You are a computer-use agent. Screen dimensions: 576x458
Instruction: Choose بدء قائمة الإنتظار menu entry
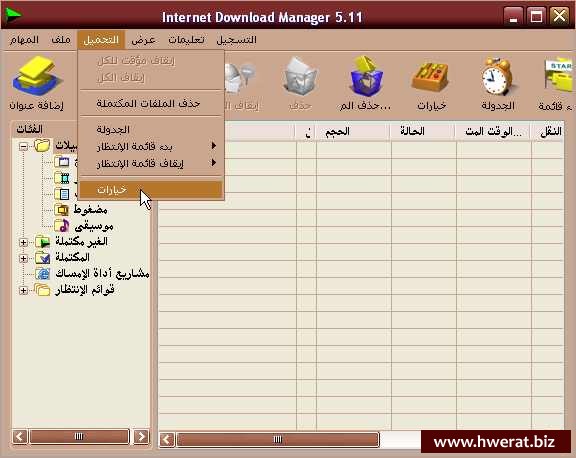[x=151, y=146]
